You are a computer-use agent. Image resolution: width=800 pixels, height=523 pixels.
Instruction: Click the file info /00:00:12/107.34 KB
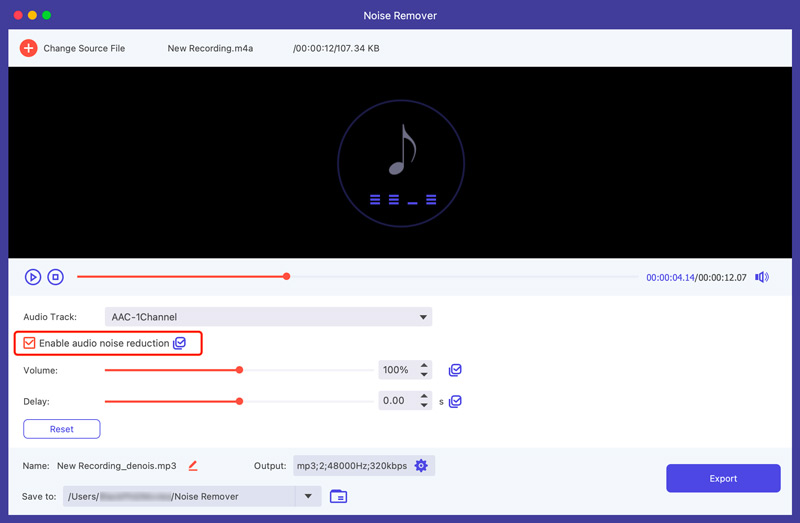336,48
